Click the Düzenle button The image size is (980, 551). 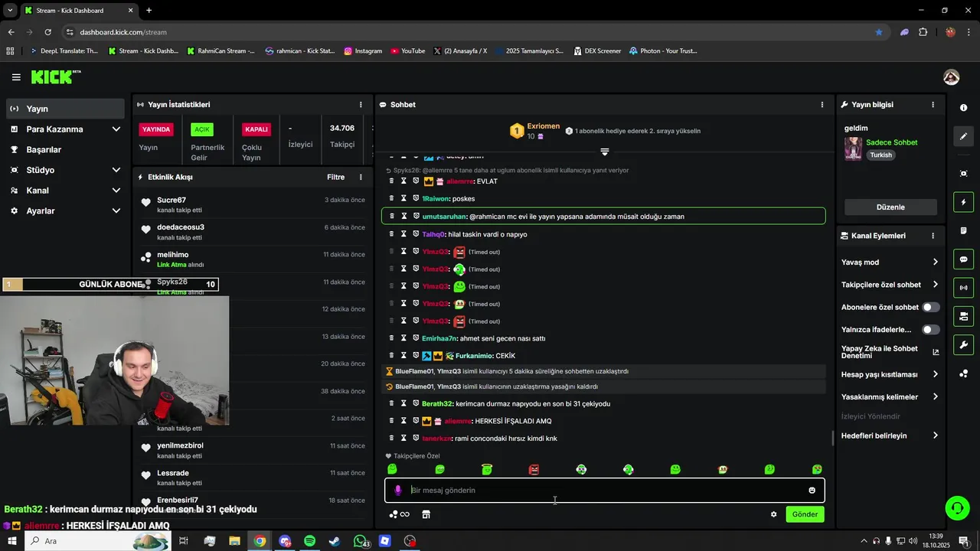(x=890, y=207)
